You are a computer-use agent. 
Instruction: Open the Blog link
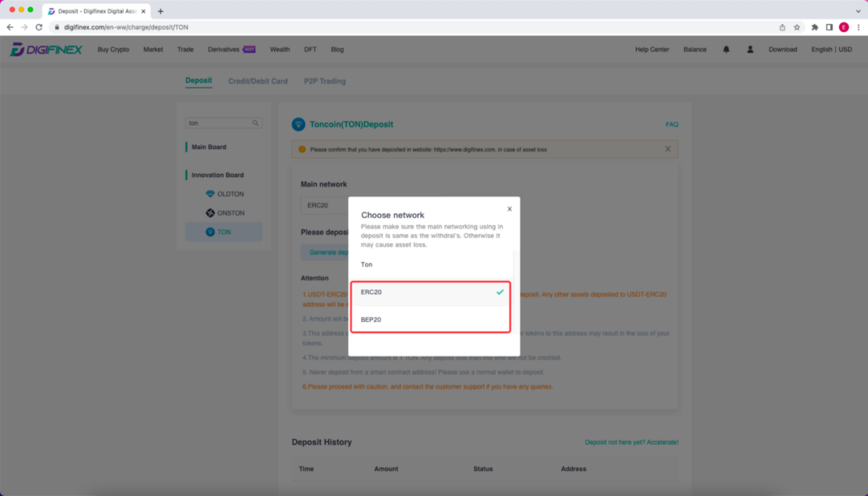tap(337, 49)
